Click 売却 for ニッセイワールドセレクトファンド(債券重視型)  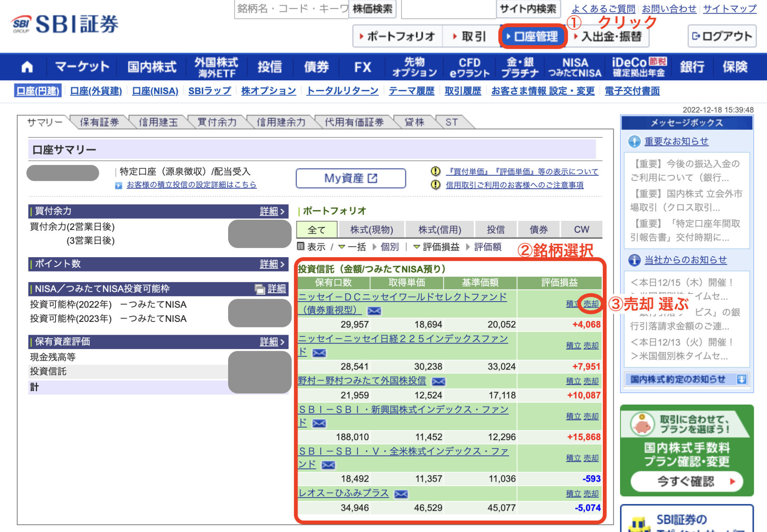591,304
